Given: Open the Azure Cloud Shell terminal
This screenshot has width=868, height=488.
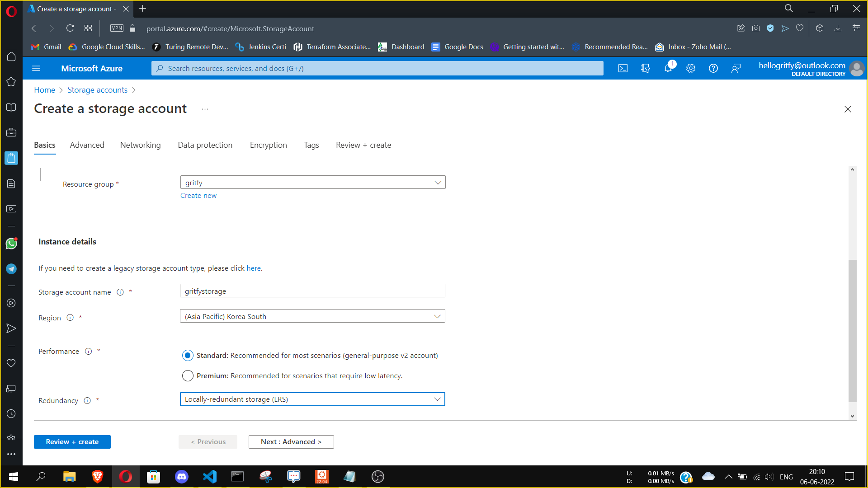Looking at the screenshot, I should 623,68.
